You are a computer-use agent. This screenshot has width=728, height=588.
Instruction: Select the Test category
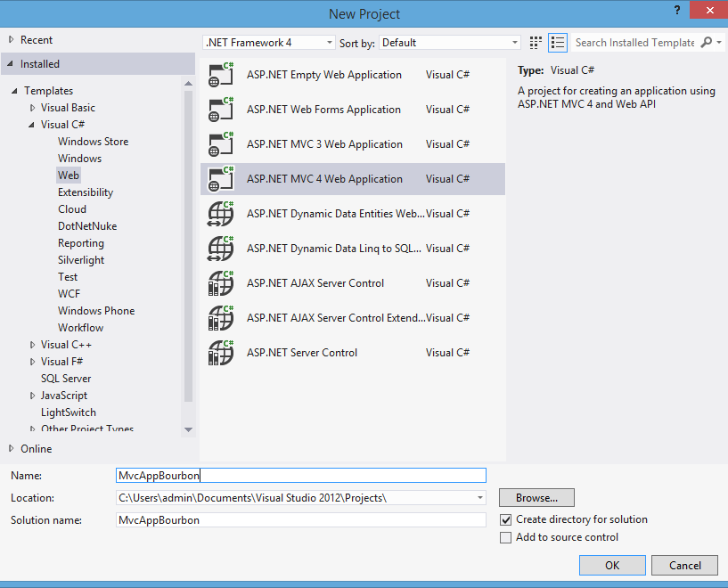click(68, 277)
